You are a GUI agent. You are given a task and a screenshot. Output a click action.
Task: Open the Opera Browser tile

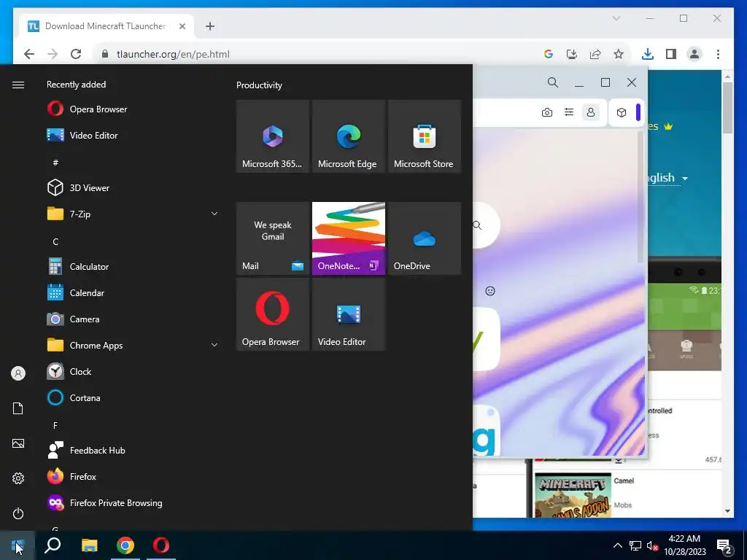click(273, 314)
